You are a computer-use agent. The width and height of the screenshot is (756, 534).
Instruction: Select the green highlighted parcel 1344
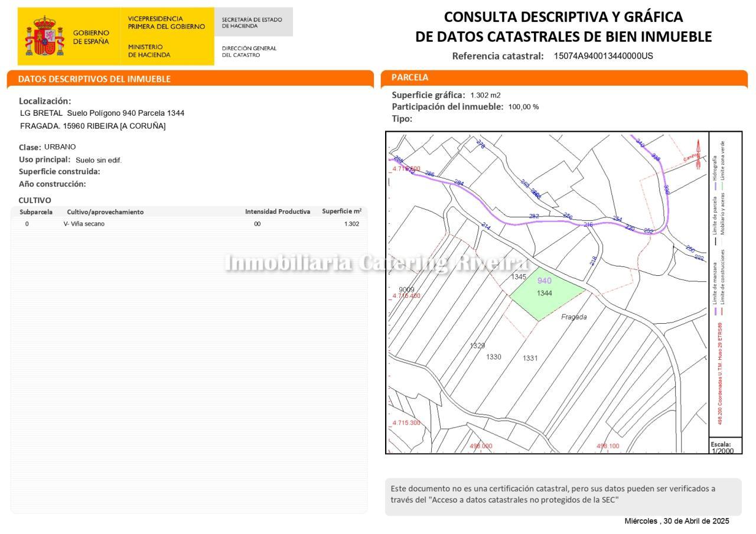point(546,298)
